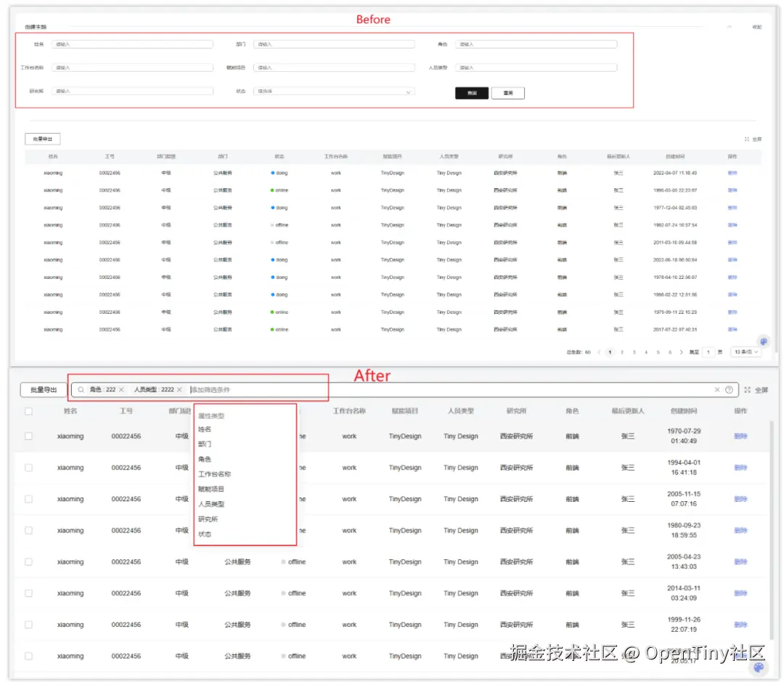Click the 人员类型 input field in the Before form
The image size is (784, 682).
[536, 68]
